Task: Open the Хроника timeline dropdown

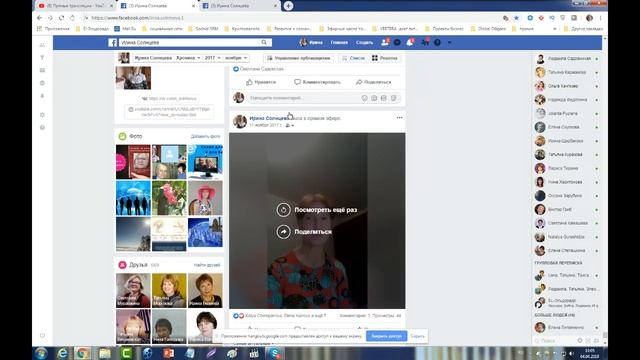Action: click(x=188, y=58)
